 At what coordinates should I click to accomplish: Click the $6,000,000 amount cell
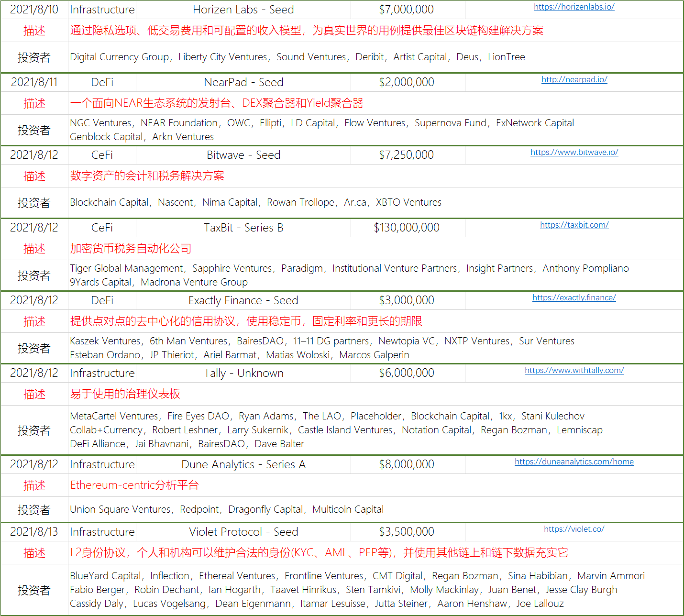[408, 373]
